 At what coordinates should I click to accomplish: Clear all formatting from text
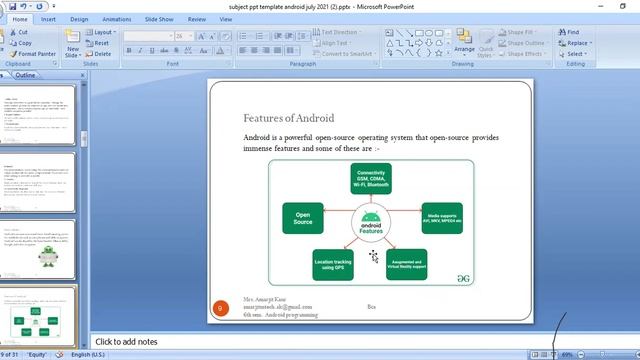click(225, 36)
